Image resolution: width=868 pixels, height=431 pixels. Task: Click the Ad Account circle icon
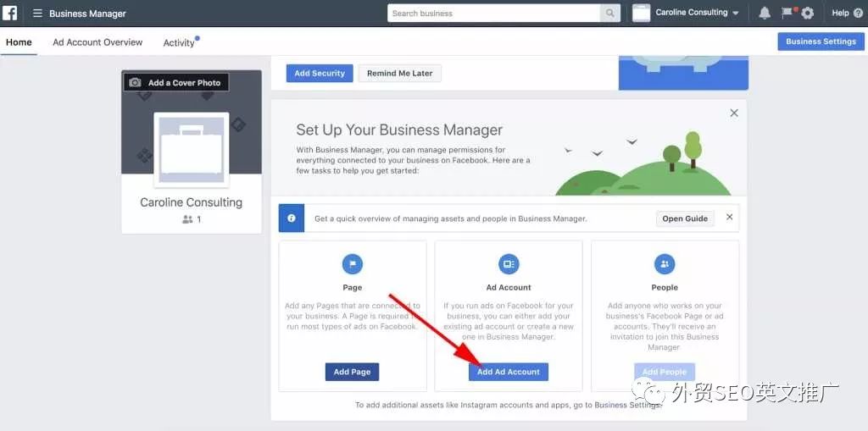[509, 264]
